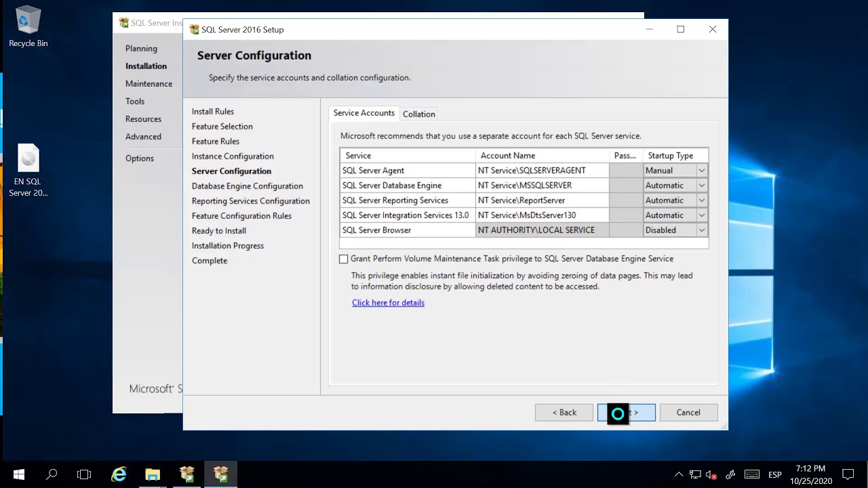Open the Click here for details link
Image resolution: width=868 pixels, height=488 pixels.
pos(388,303)
